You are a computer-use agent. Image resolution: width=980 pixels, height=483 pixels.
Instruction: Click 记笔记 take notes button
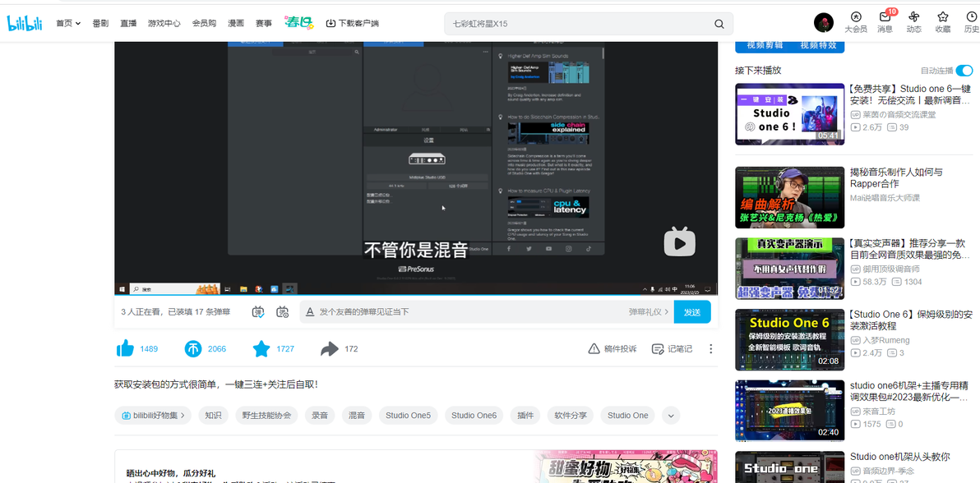click(672, 348)
